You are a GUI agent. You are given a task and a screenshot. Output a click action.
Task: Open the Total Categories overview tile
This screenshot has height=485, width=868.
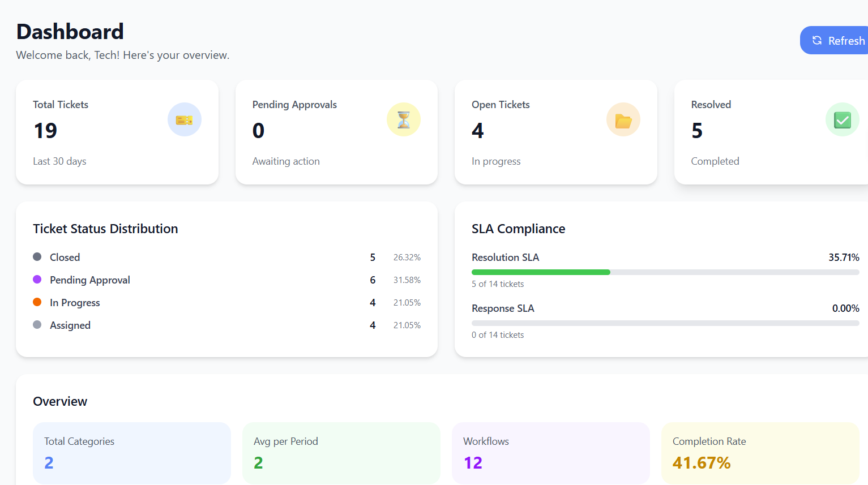click(x=132, y=453)
